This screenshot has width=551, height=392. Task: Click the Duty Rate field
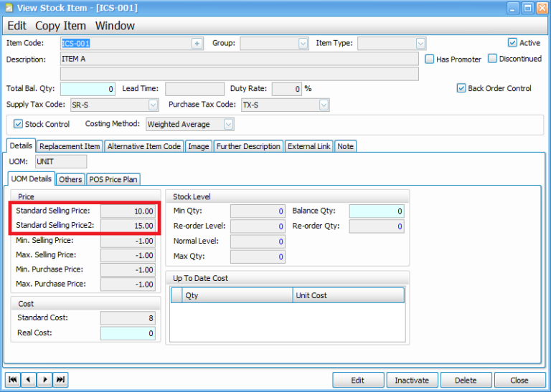click(287, 89)
